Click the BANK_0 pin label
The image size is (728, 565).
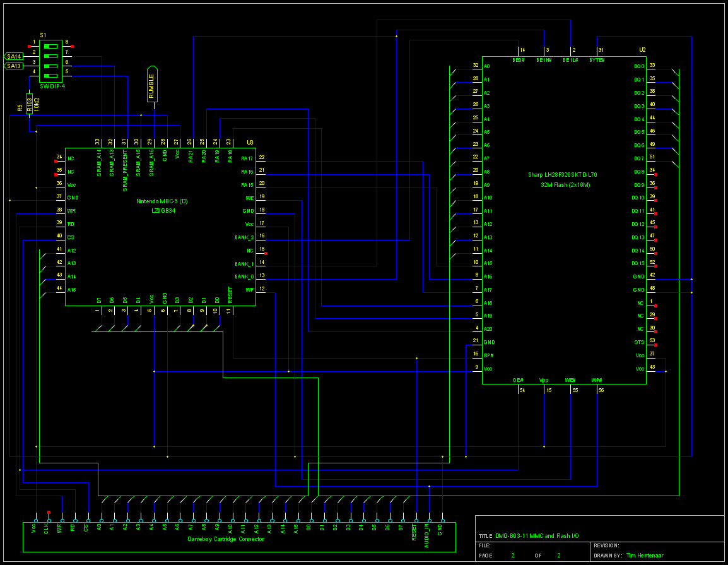[x=244, y=277]
